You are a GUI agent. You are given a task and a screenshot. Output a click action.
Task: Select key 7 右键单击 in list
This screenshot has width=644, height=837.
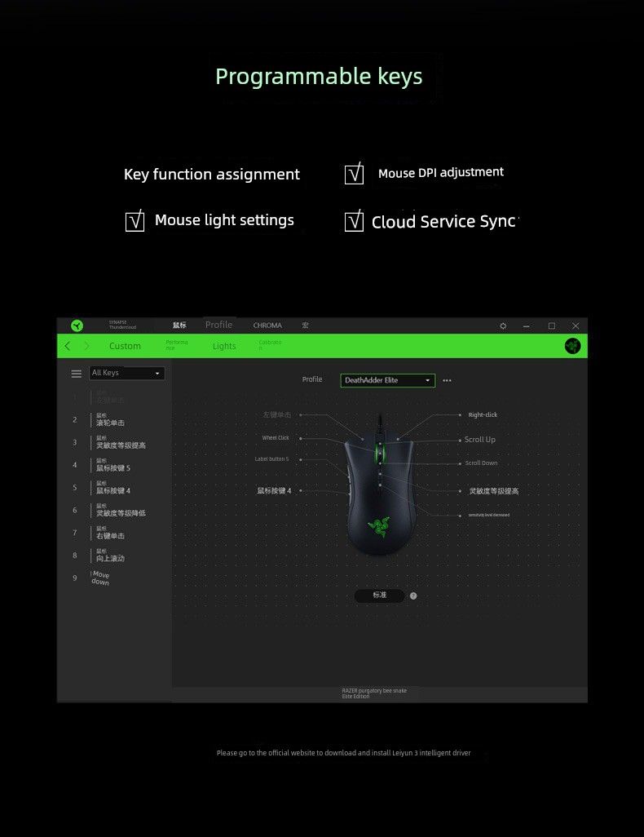click(111, 533)
